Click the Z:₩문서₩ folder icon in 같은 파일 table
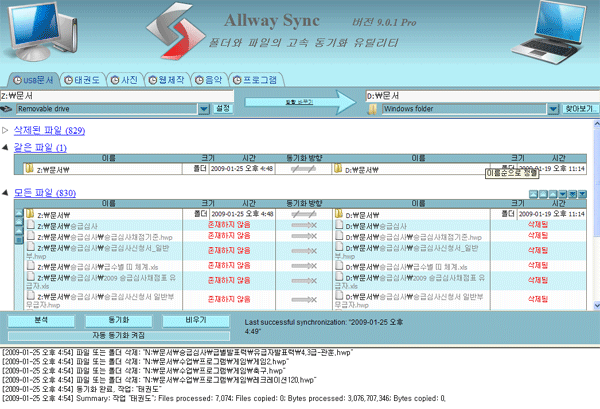 point(29,168)
